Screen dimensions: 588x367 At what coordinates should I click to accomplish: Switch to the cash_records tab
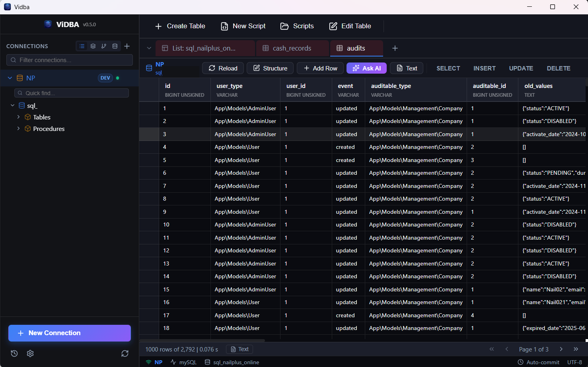click(292, 48)
